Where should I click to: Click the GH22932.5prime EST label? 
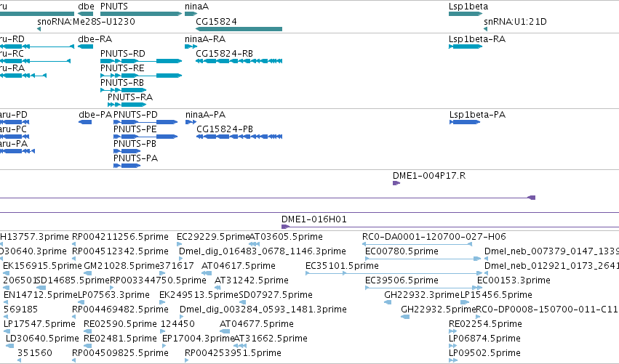pos(439,310)
